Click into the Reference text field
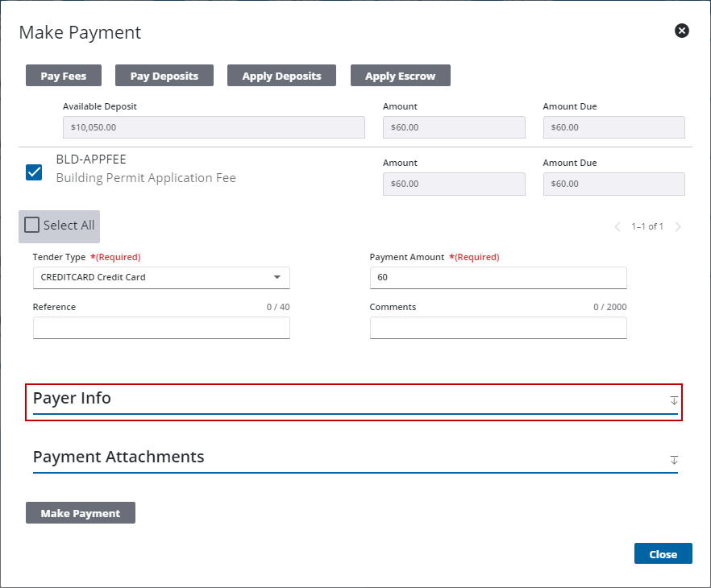 coord(161,327)
